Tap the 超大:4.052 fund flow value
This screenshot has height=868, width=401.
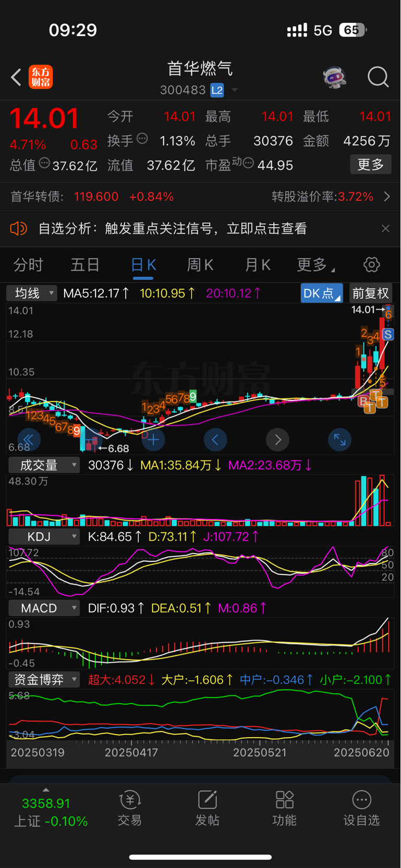121,679
